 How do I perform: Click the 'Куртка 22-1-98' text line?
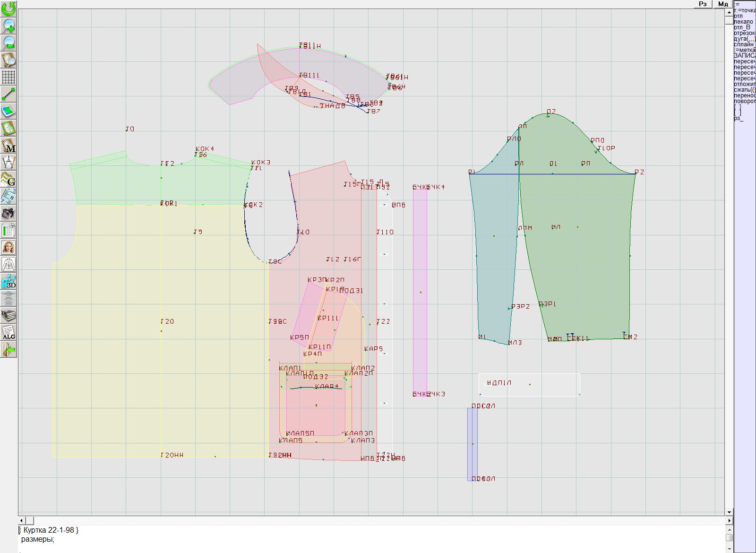click(49, 530)
